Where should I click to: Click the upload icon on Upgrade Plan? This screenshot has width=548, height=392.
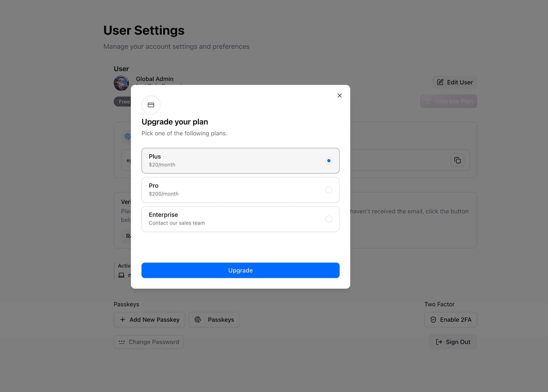pos(428,101)
